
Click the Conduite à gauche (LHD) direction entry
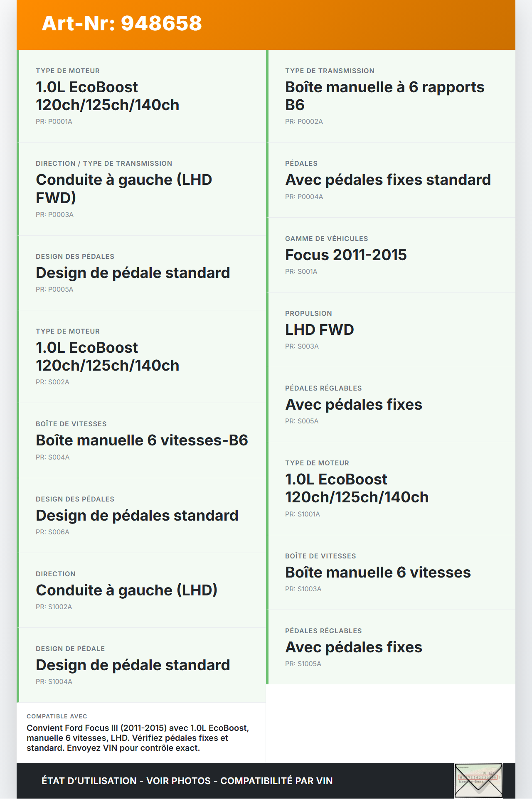point(141,590)
